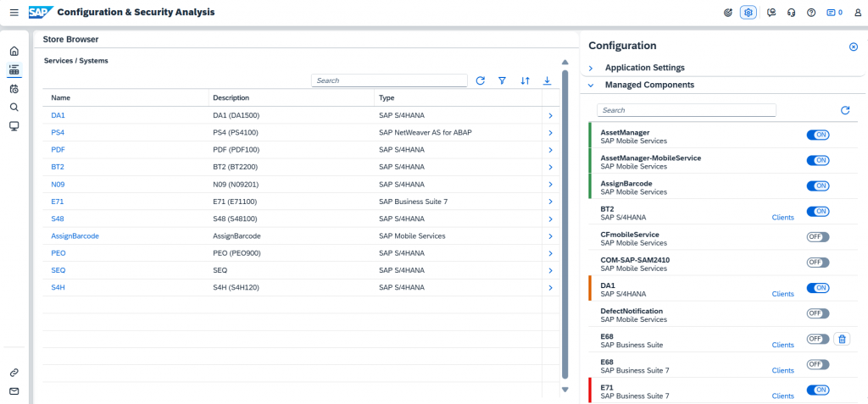
Task: Open the support headset icon
Action: (791, 12)
